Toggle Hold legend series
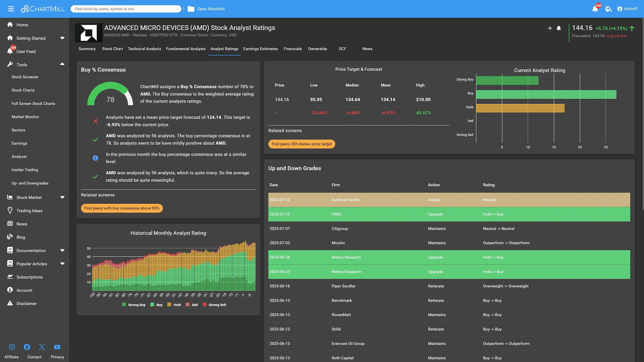This screenshot has width=644, height=362. (x=174, y=305)
